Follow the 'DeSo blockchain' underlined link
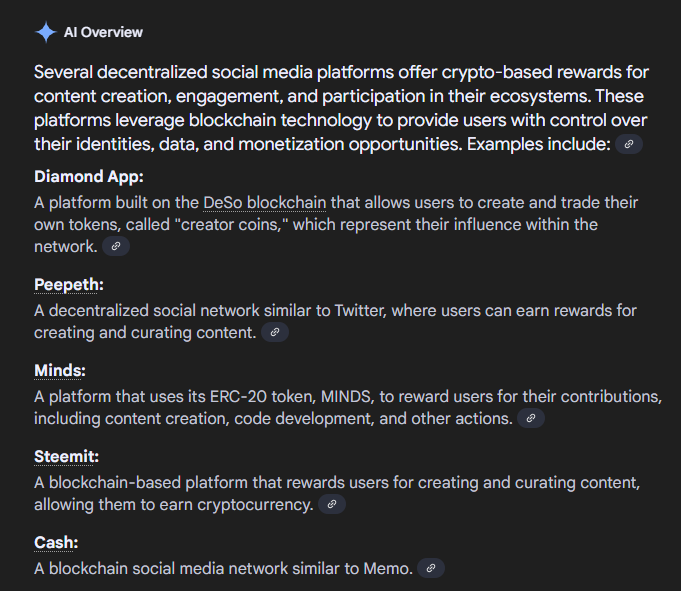The image size is (681, 591). click(264, 203)
